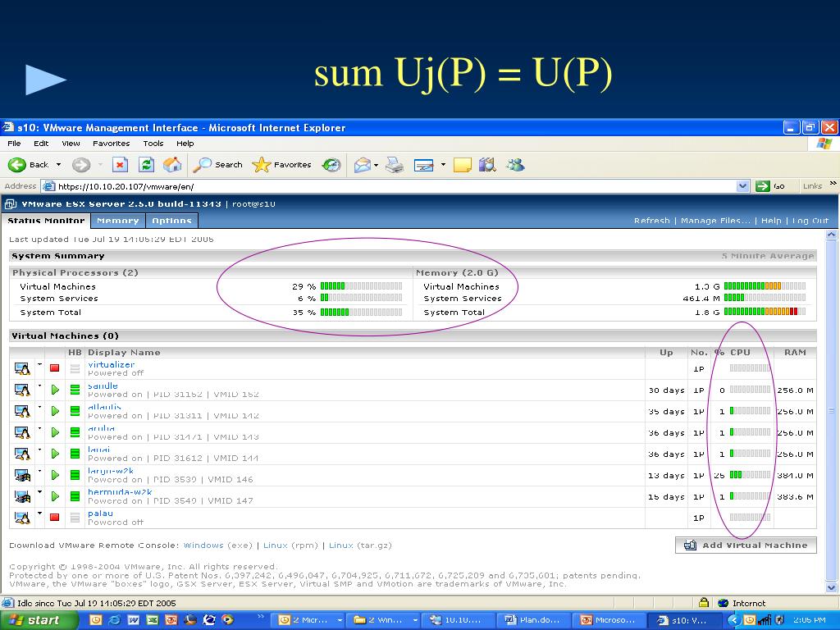Image resolution: width=840 pixels, height=630 pixels.
Task: Expand the sandle VM menu arrow
Action: click(39, 386)
